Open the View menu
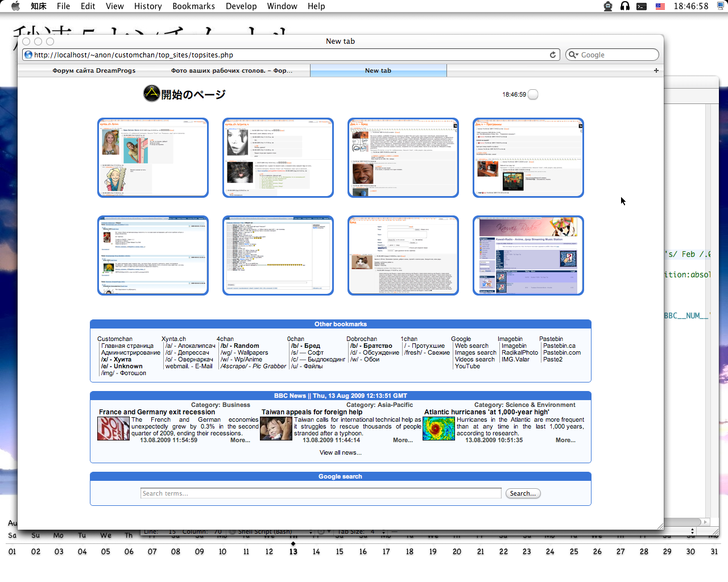 click(x=114, y=6)
